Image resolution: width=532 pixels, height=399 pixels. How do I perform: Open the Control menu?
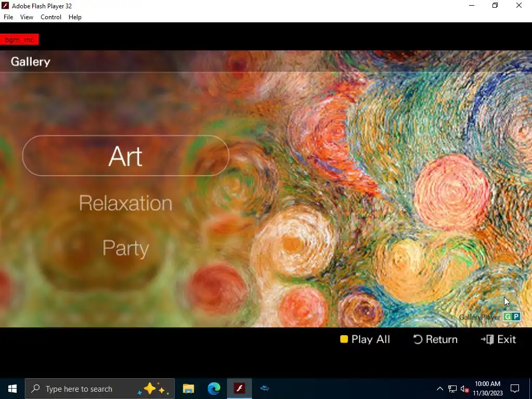(x=51, y=17)
